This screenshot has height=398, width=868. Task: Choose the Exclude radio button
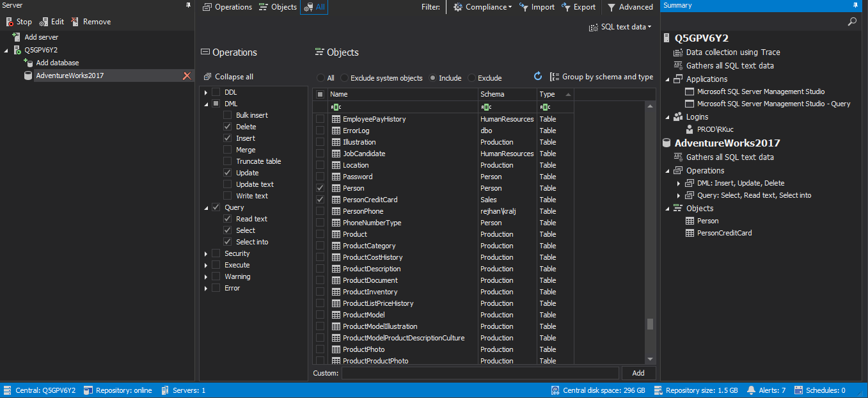472,78
